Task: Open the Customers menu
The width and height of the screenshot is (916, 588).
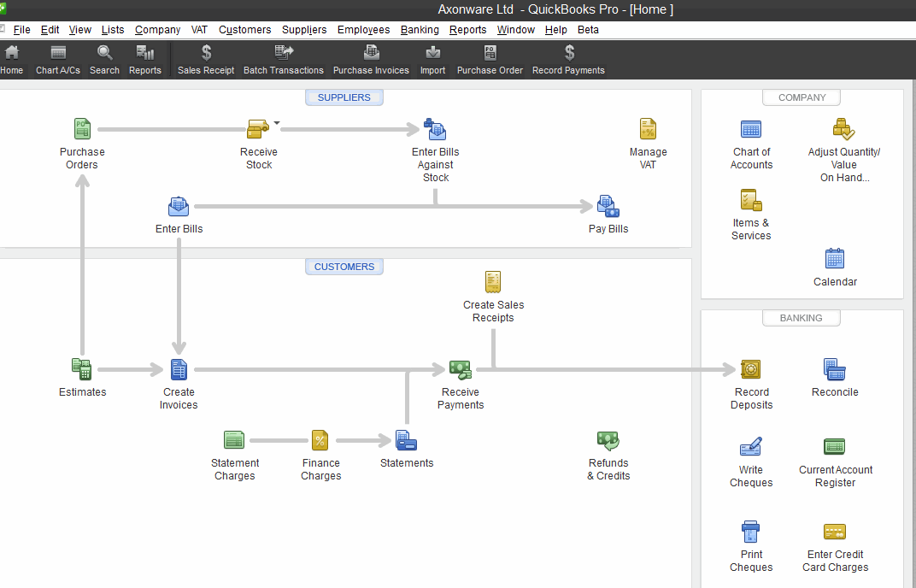Action: 244,30
